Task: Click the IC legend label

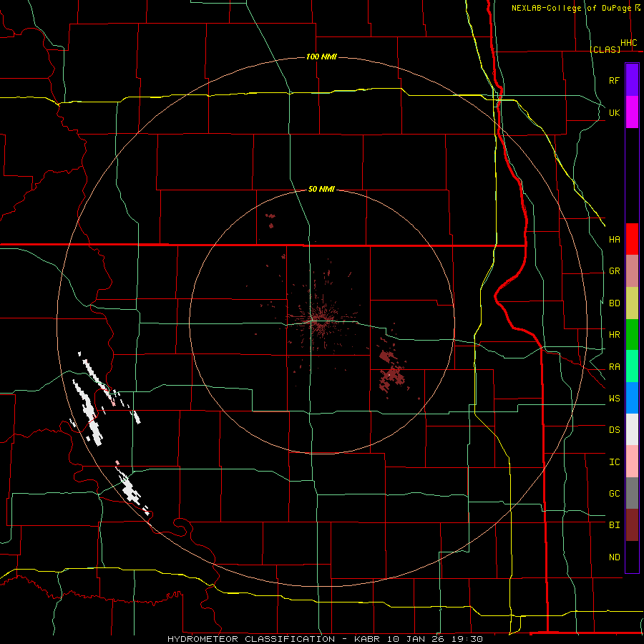Action: coord(615,462)
